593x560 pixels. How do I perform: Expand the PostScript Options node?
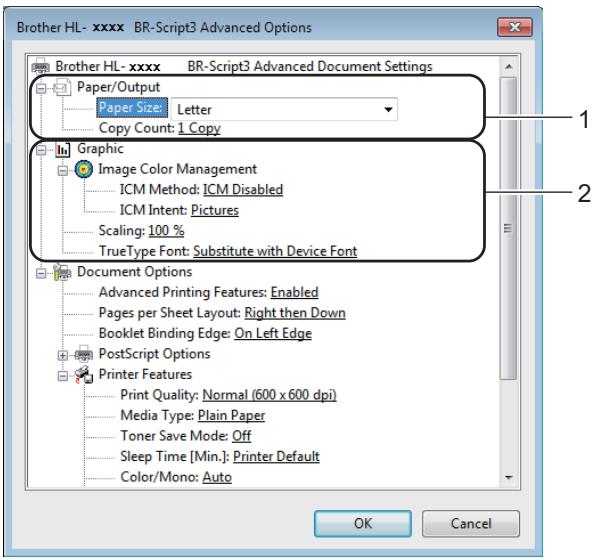63,355
